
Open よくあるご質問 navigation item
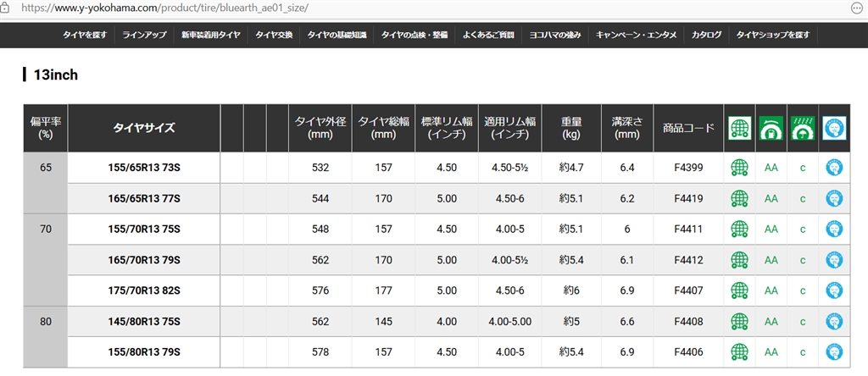click(489, 36)
